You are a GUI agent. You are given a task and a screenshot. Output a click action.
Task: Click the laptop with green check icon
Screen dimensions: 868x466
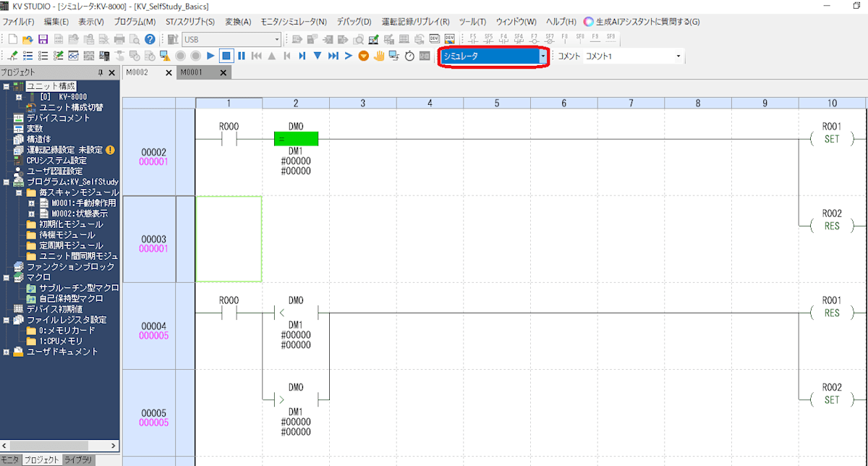coord(373,39)
